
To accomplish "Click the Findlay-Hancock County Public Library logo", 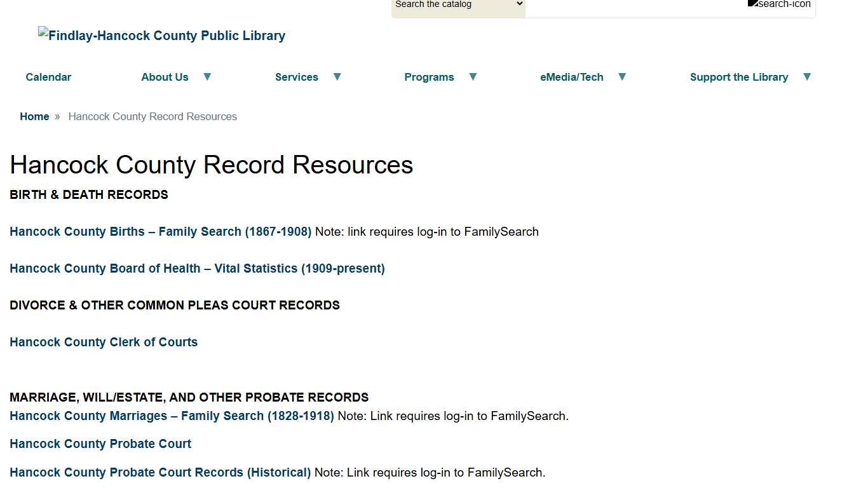I will pyautogui.click(x=161, y=36).
